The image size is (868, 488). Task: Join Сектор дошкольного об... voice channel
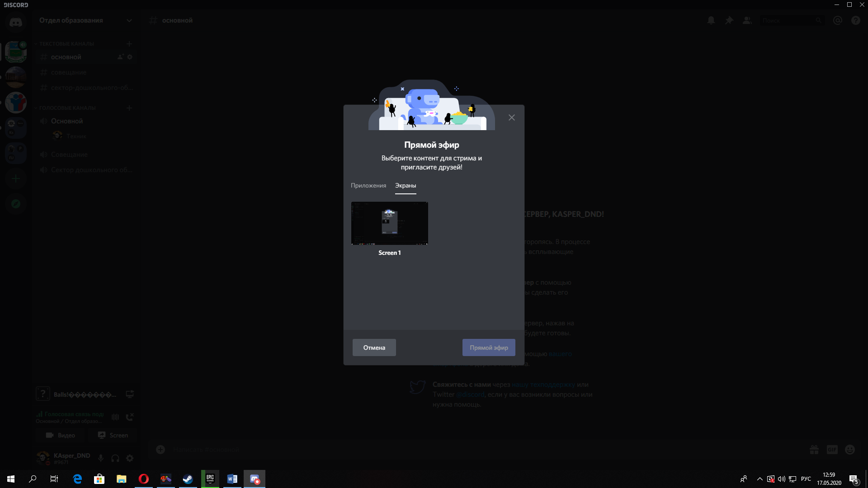point(86,170)
